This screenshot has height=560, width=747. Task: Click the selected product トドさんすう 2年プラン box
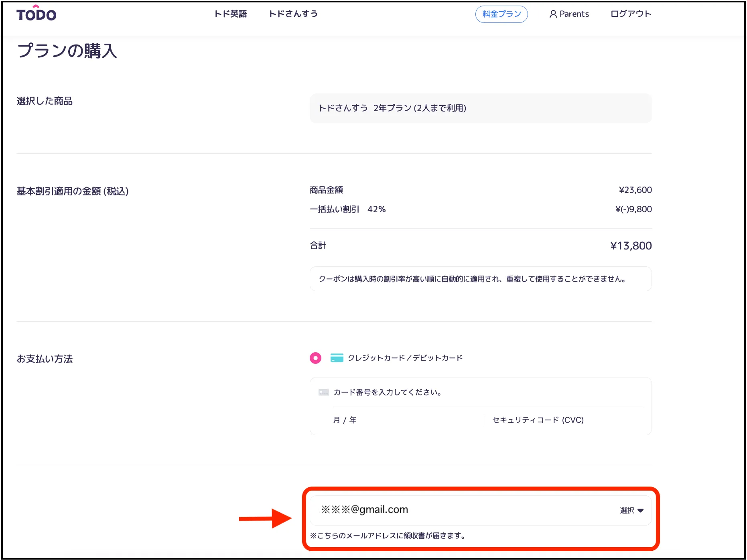481,108
